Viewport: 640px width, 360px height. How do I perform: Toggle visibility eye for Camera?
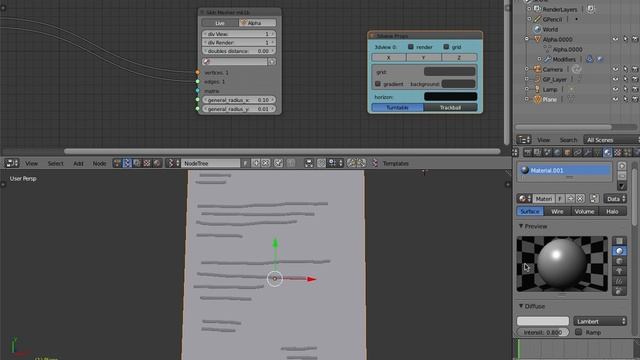coord(615,69)
